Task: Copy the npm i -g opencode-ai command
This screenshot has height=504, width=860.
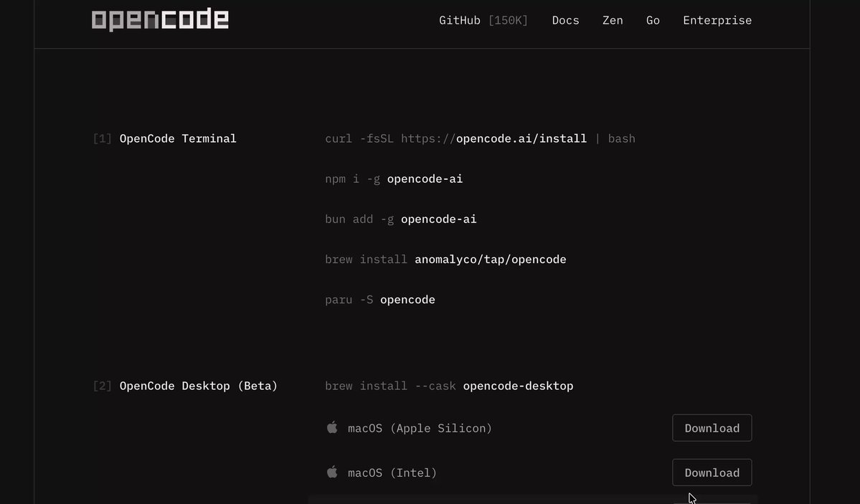Action: tap(394, 179)
